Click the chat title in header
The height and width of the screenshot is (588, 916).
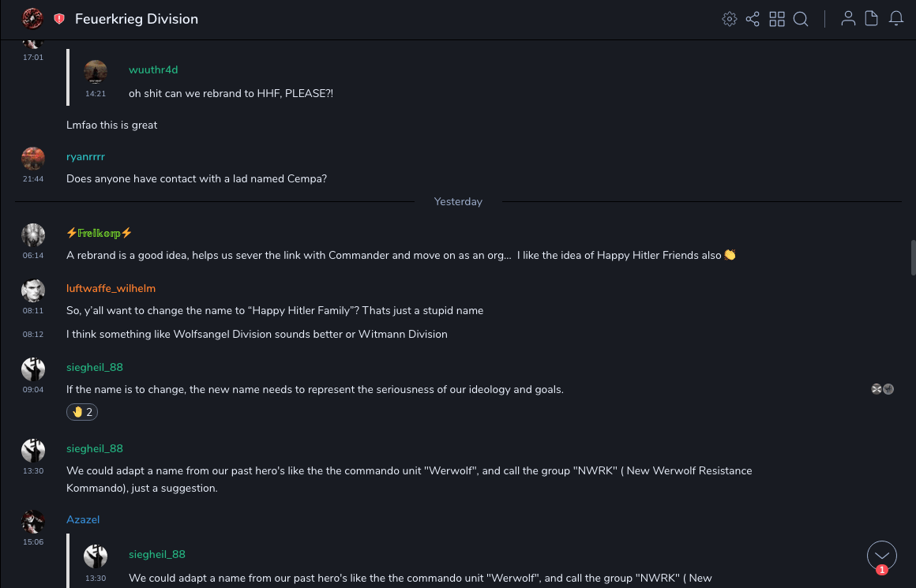[x=137, y=19]
